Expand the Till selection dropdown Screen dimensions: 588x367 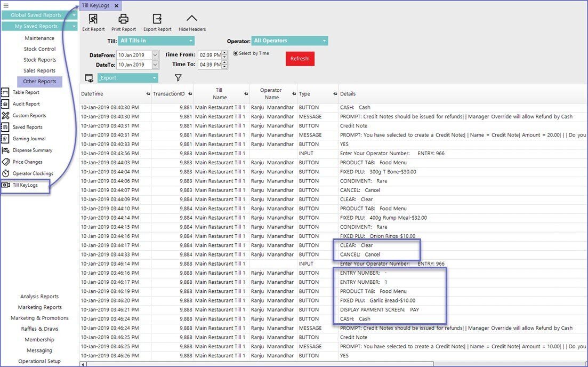point(191,41)
